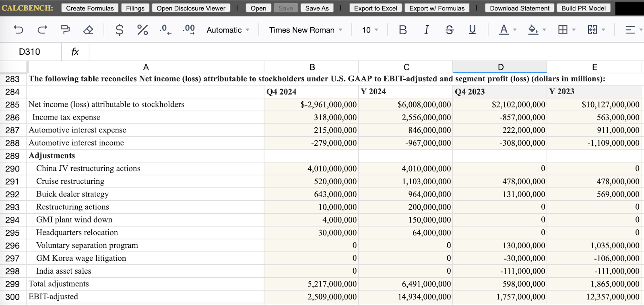Select row 300 header

[x=12, y=297]
